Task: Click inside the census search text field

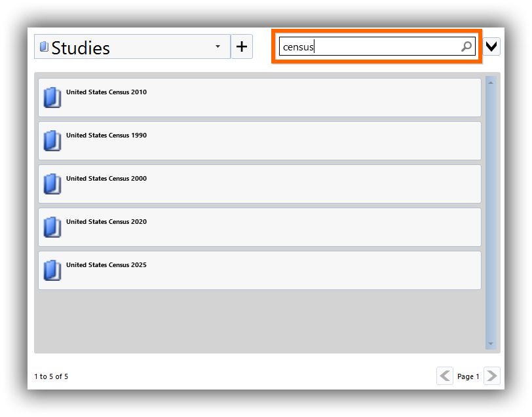Action: coord(370,46)
